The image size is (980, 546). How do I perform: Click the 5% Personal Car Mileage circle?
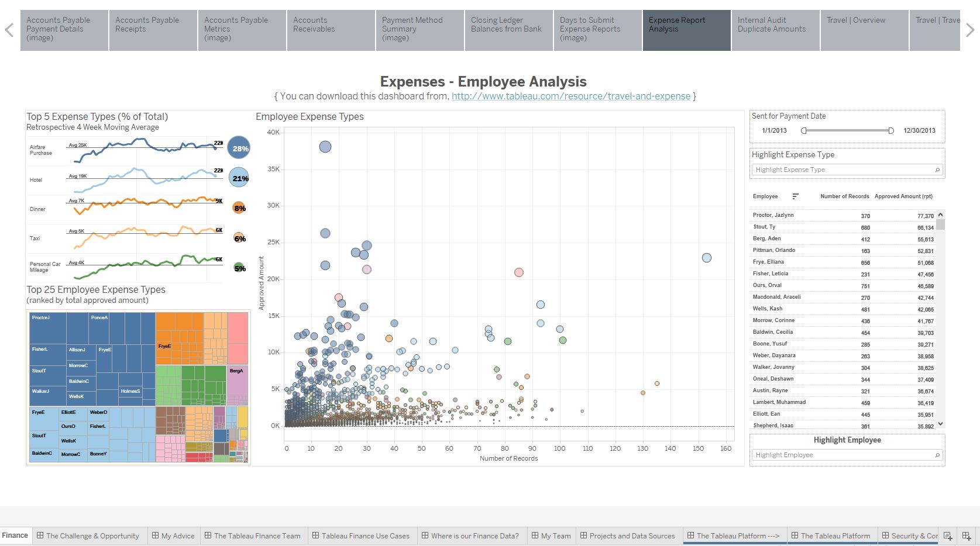239,268
